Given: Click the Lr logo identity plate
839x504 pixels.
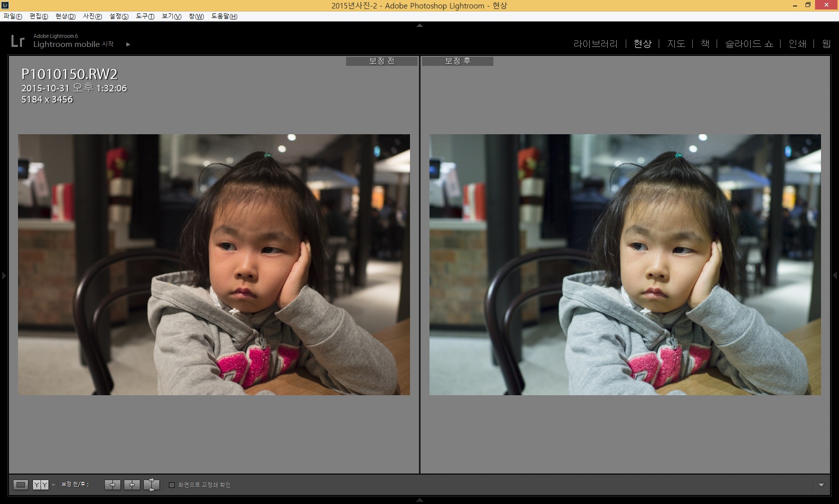Looking at the screenshot, I should point(17,41).
